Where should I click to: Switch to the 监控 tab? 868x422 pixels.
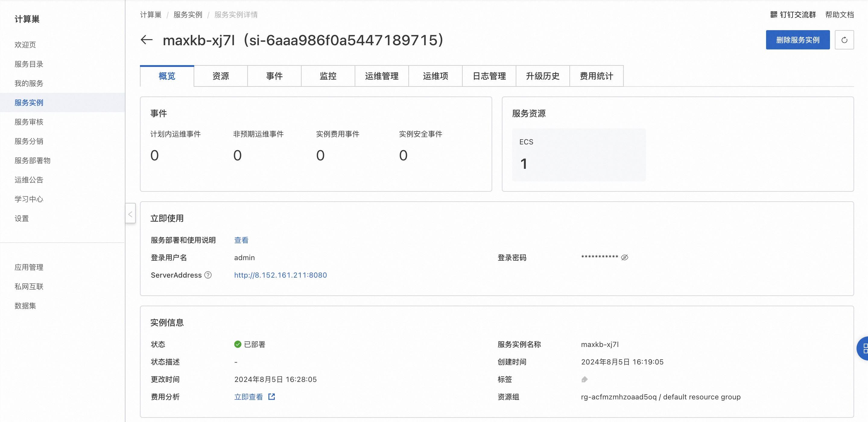(x=328, y=76)
